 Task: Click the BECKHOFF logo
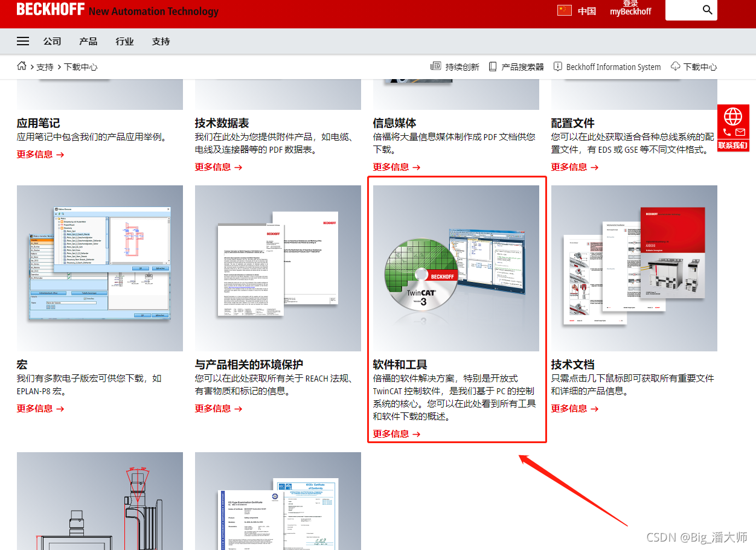pos(51,10)
